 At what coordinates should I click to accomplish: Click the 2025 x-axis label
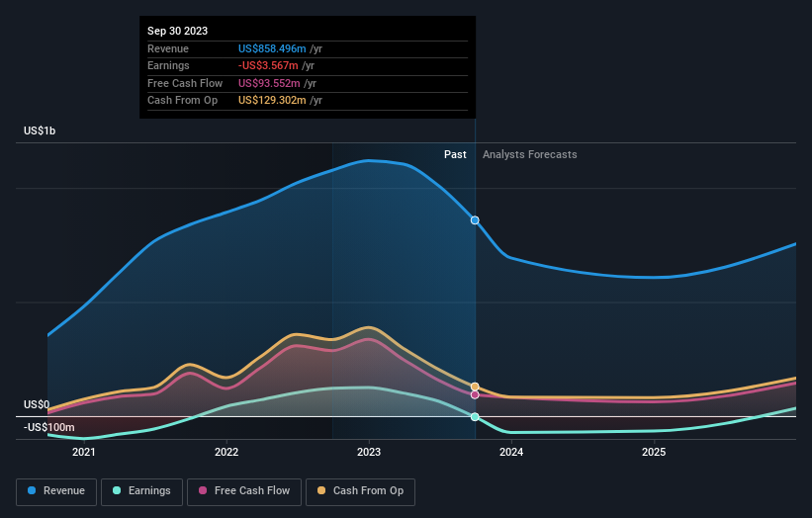click(x=654, y=452)
